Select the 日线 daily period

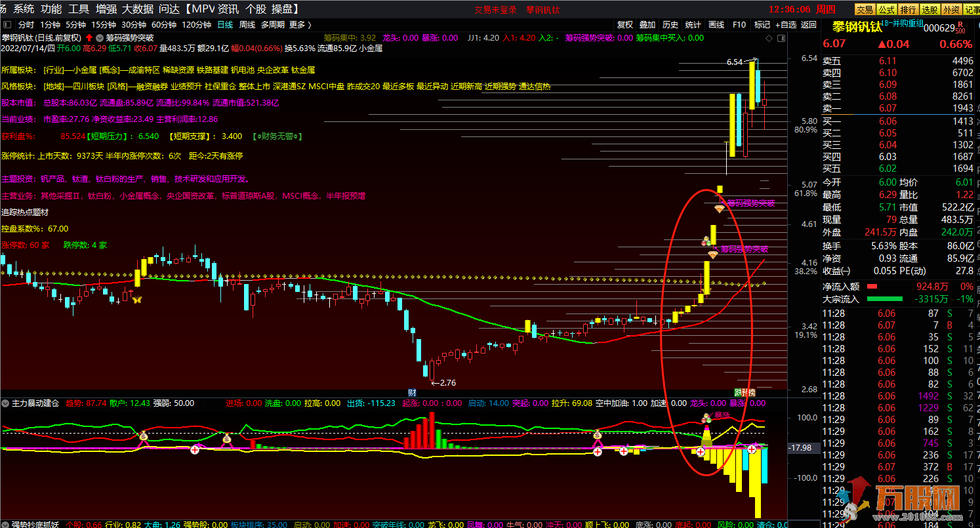(x=225, y=24)
